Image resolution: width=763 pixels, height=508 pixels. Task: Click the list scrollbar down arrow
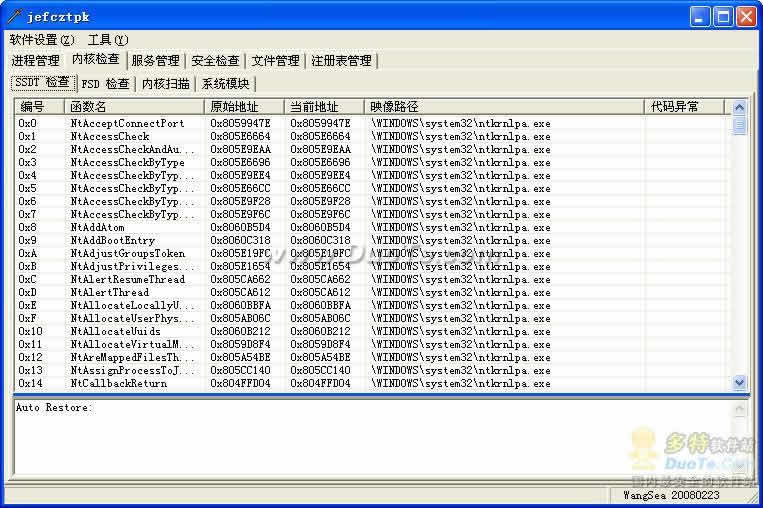(739, 382)
